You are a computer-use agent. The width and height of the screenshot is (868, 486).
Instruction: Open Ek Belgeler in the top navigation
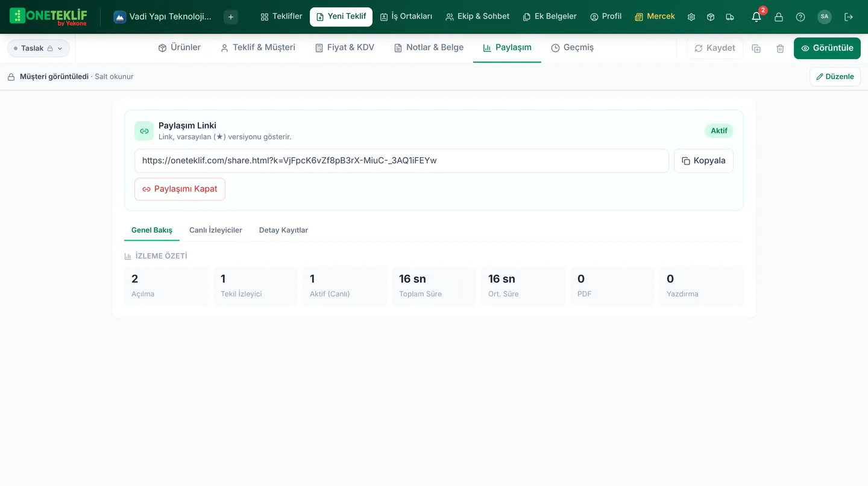[550, 17]
